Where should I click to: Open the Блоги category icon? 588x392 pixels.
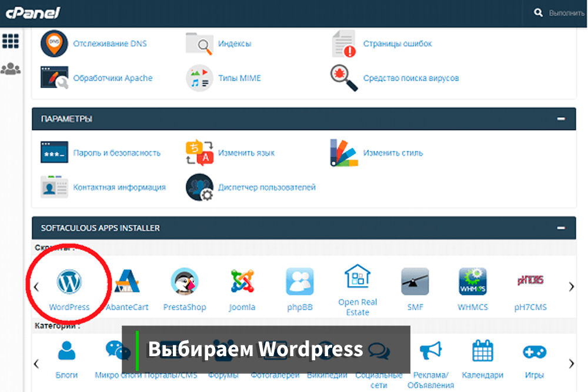(67, 350)
